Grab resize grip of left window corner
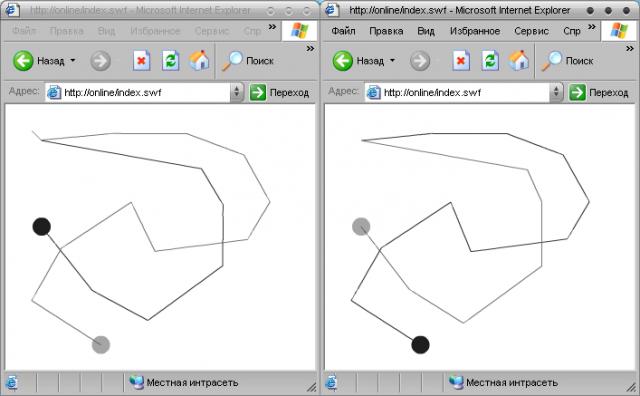Screen dimensions: 640x396 tap(311, 387)
